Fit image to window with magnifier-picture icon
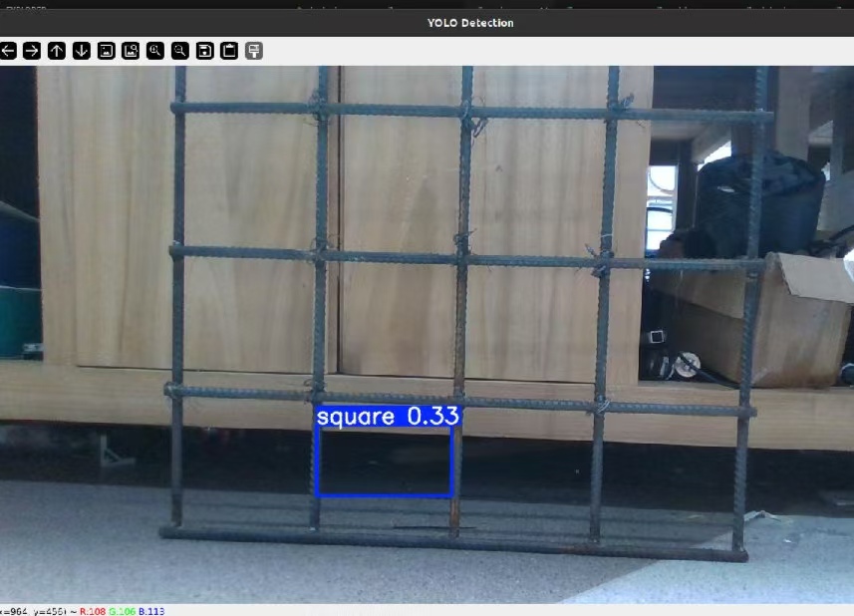Image resolution: width=854 pixels, height=616 pixels. tap(131, 51)
